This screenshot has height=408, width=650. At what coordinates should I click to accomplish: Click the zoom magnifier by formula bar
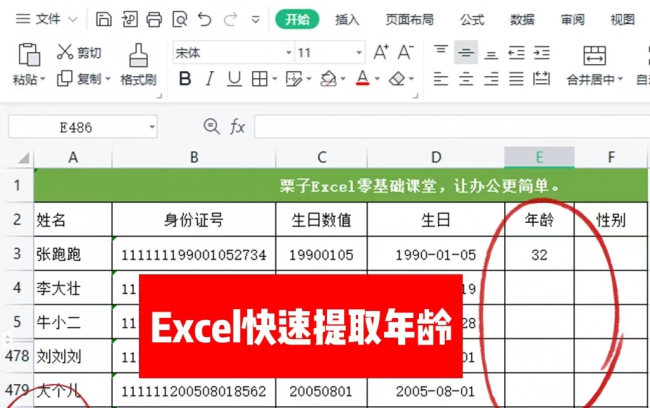(x=211, y=126)
